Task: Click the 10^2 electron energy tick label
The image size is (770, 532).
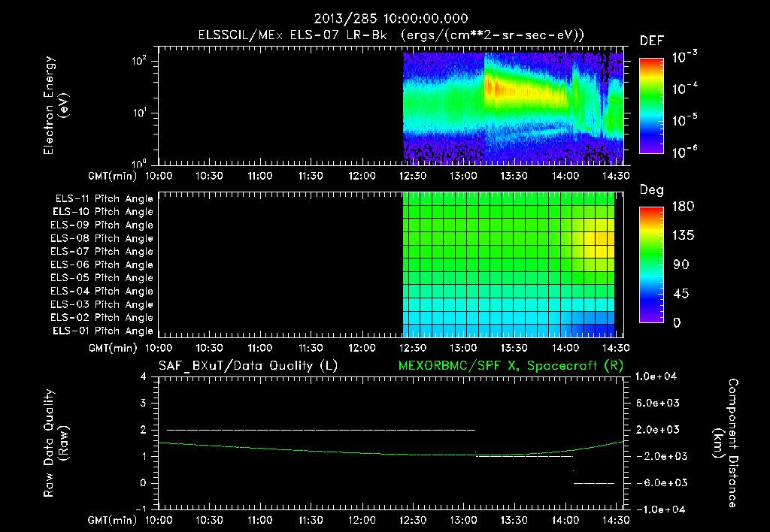Action: pos(139,61)
